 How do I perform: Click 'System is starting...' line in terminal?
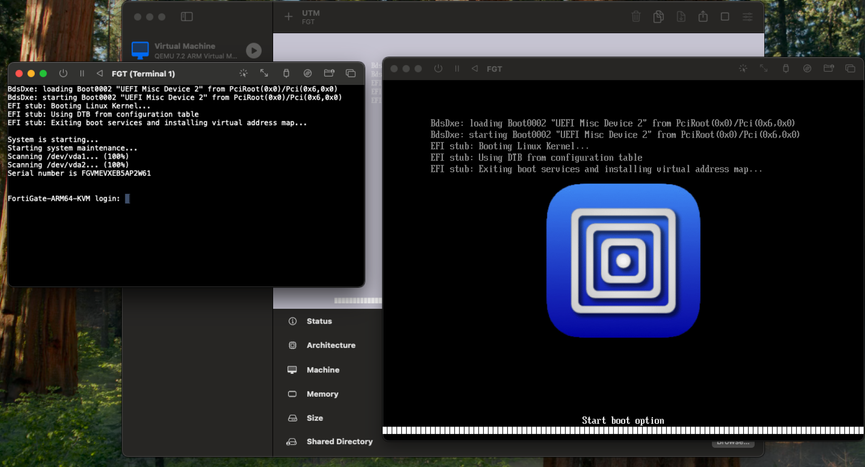point(53,139)
